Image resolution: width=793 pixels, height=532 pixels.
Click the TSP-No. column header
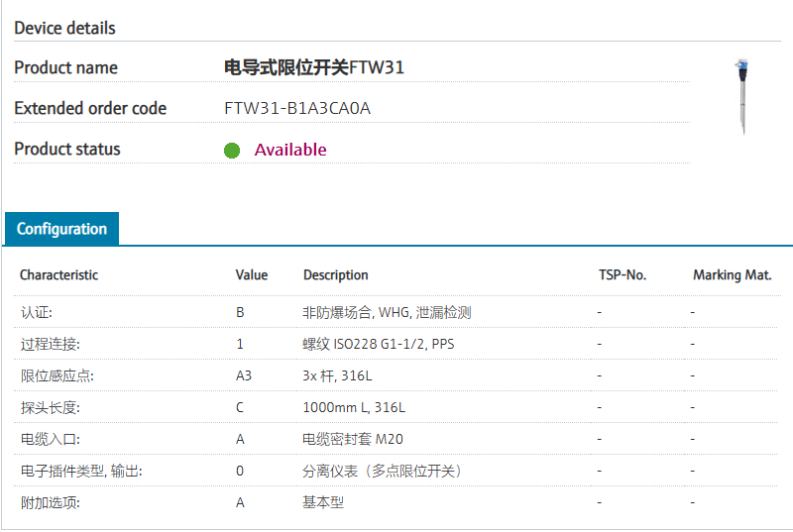tap(623, 274)
